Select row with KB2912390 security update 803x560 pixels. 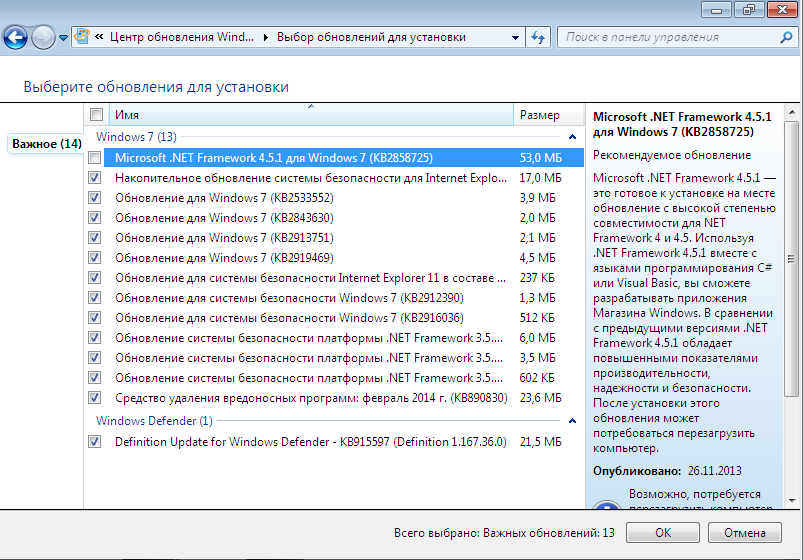344,298
